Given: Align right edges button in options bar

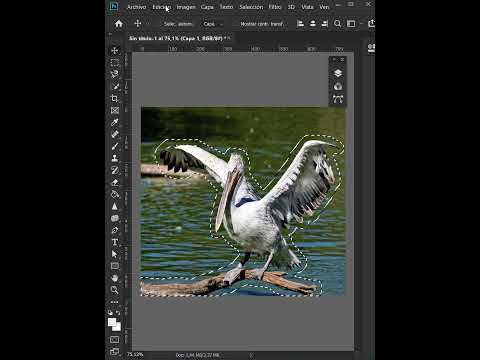Looking at the screenshot, I should tap(325, 24).
